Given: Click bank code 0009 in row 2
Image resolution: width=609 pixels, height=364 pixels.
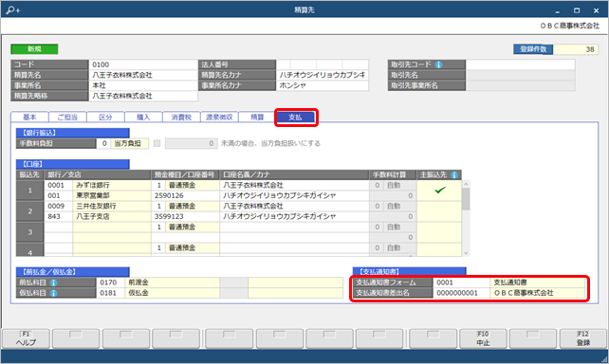Looking at the screenshot, I should 59,206.
